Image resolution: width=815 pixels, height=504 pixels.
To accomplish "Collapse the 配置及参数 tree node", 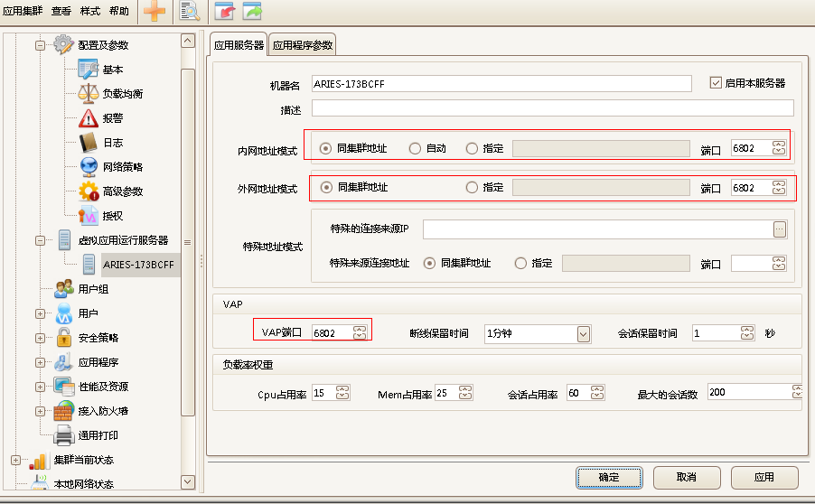I will point(40,45).
